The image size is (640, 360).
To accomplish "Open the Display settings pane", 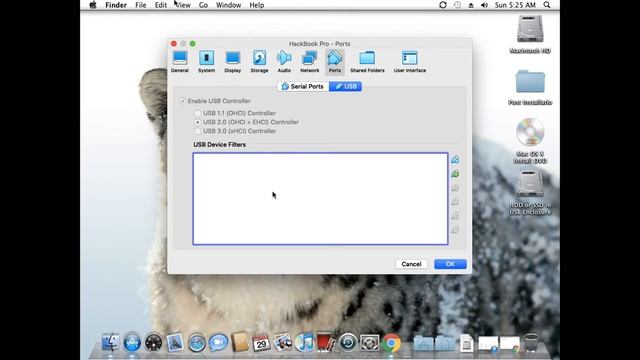I will tap(233, 62).
